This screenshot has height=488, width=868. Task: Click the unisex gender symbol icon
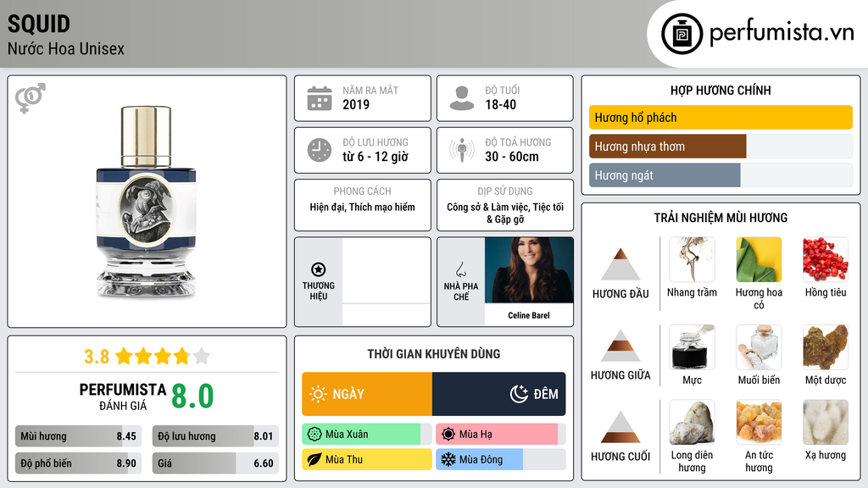tap(31, 98)
